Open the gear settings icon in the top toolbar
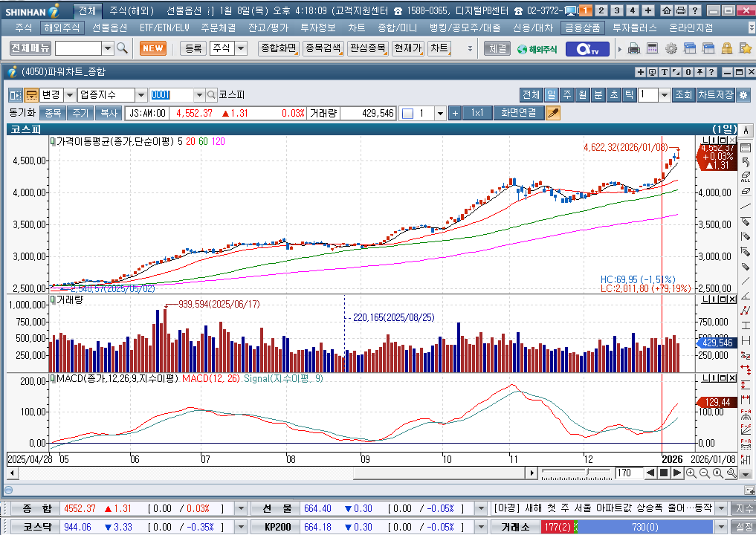This screenshot has width=756, height=535. (671, 48)
